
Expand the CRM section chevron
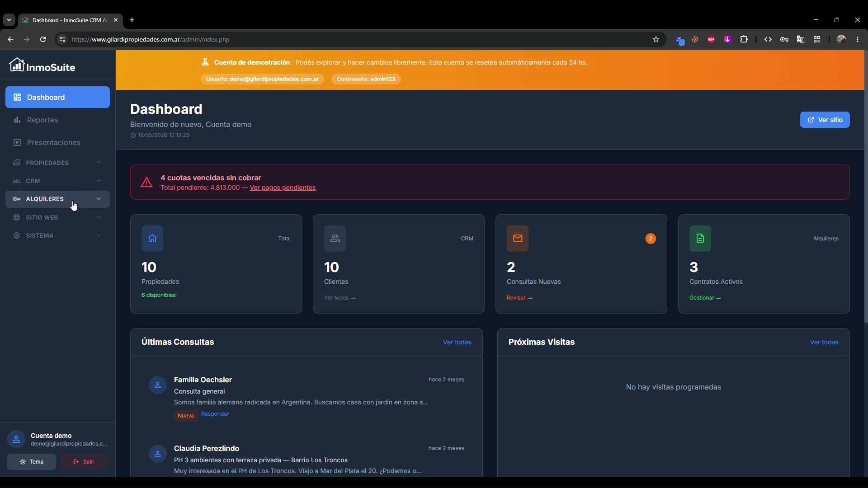pyautogui.click(x=99, y=181)
